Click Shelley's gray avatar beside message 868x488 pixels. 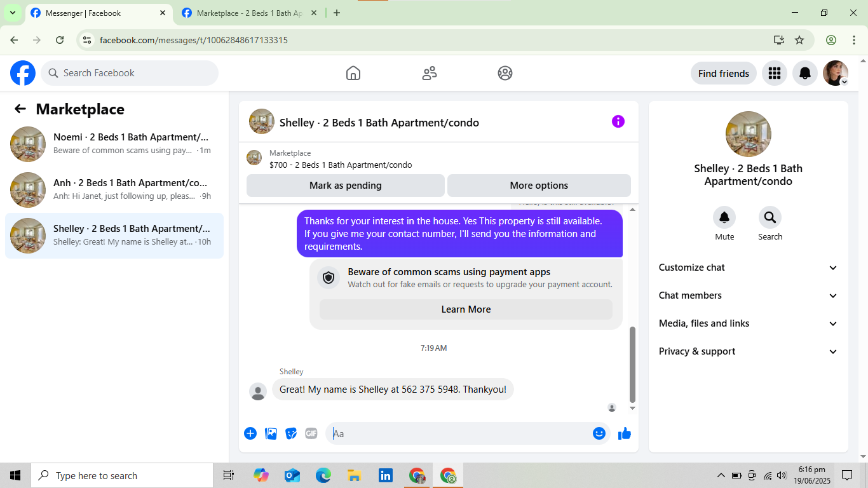[x=258, y=391]
